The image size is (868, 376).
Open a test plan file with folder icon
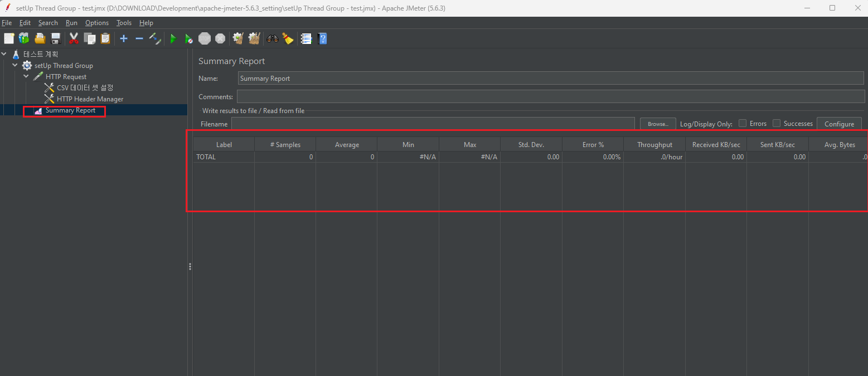[40, 38]
